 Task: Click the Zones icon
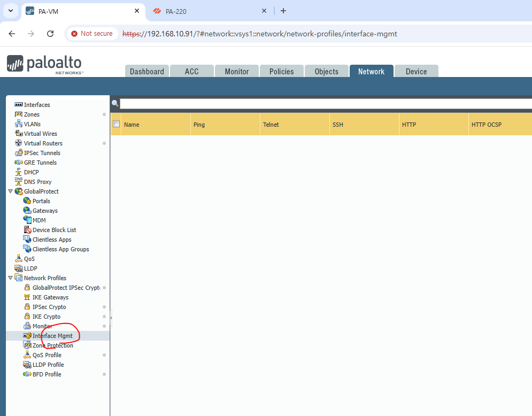[18, 114]
